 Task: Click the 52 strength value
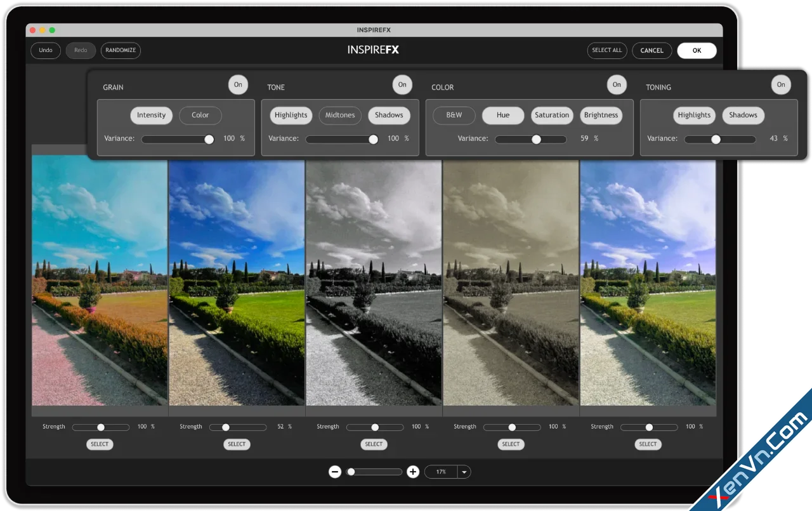coord(280,427)
